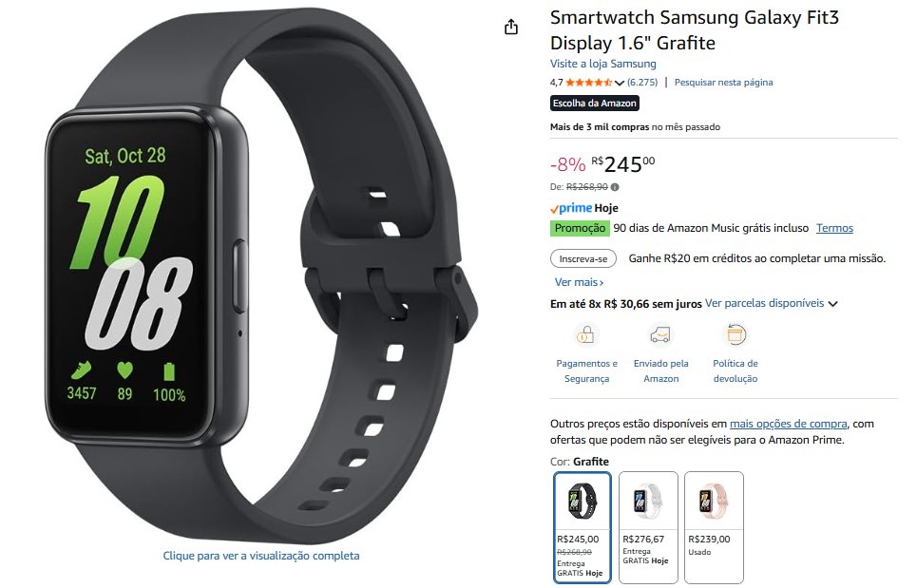Click the orange star rating icons

[589, 83]
